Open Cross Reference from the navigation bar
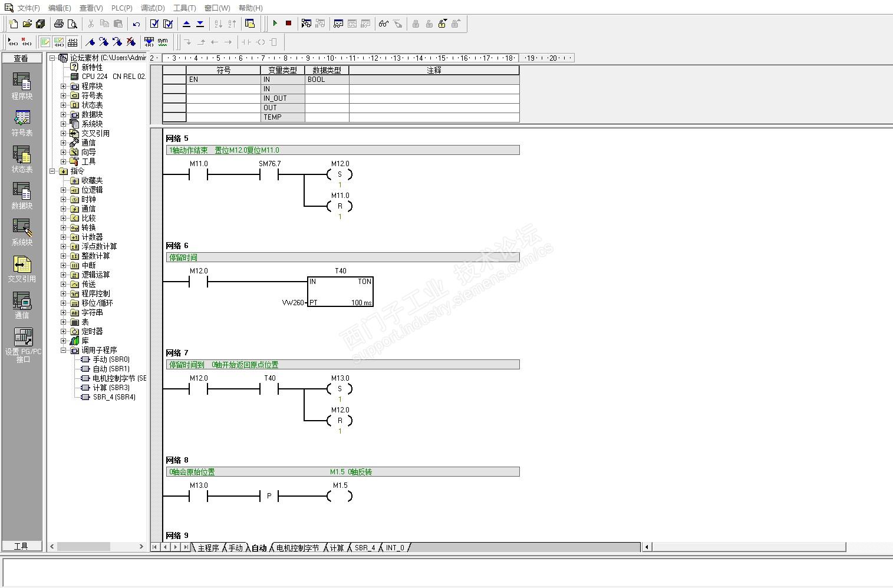The image size is (893, 588). 22,269
